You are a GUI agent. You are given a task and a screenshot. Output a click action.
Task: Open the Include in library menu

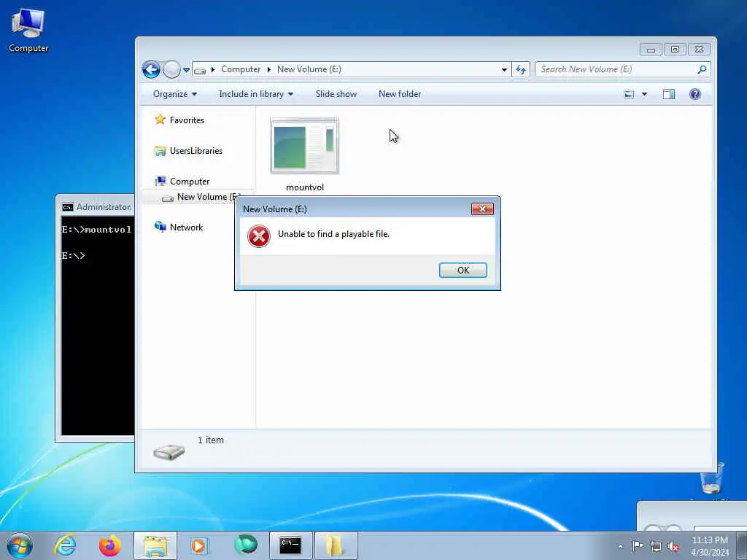(256, 94)
